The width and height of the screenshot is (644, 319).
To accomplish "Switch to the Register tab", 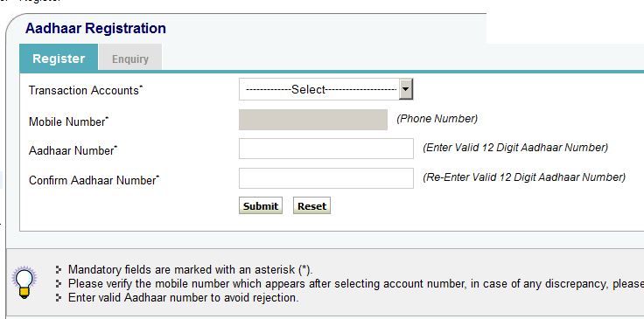I will (x=59, y=58).
